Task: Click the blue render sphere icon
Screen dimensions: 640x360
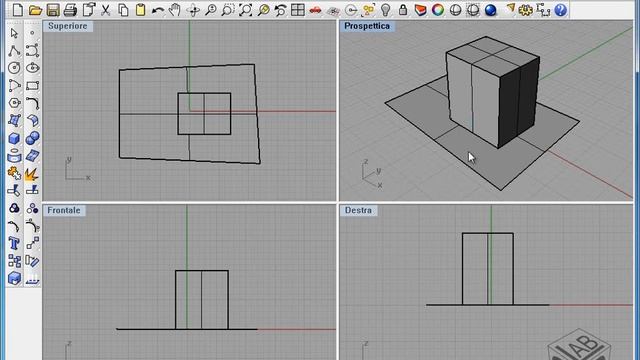Action: [x=491, y=9]
